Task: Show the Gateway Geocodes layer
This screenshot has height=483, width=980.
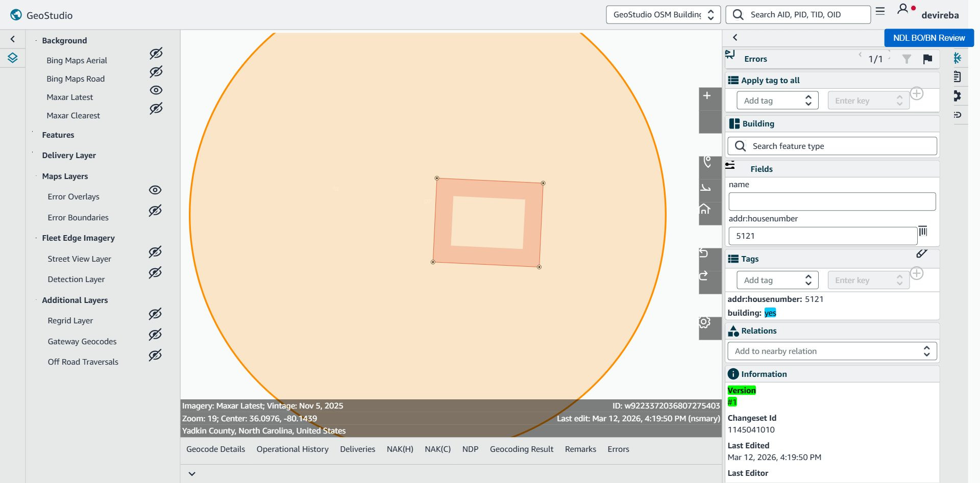Action: [x=155, y=334]
